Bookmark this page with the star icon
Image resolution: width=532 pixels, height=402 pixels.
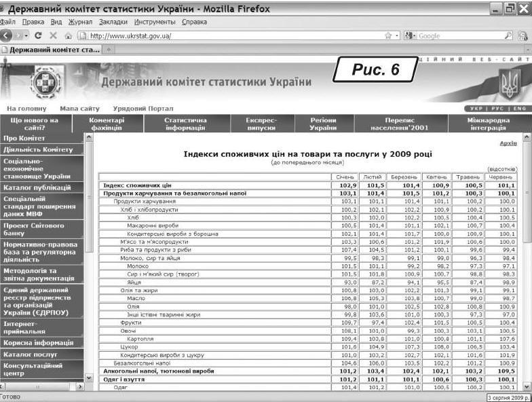(387, 35)
